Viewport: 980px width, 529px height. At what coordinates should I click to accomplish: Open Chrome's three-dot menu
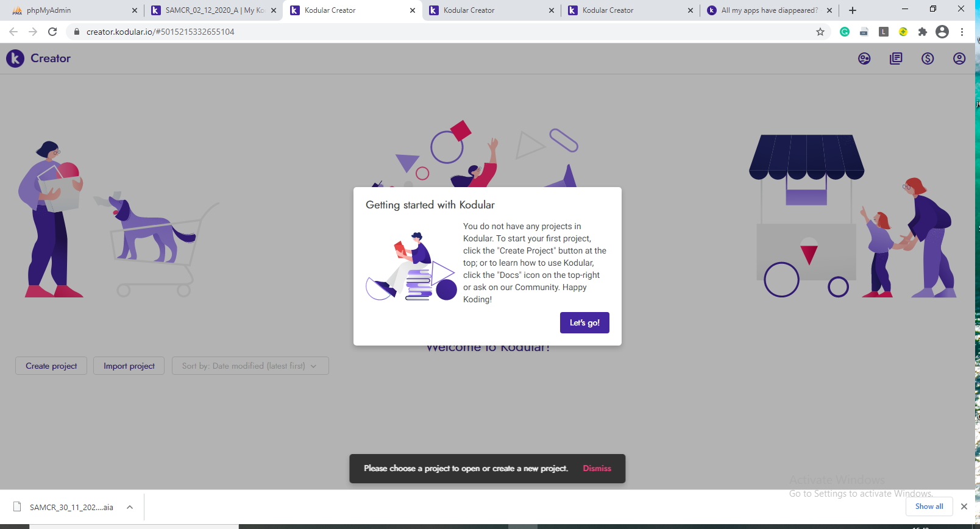962,32
